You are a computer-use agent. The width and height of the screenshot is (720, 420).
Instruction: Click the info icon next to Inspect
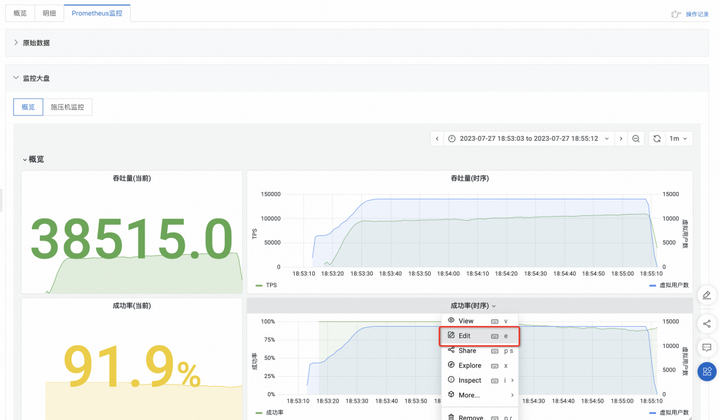click(x=451, y=380)
